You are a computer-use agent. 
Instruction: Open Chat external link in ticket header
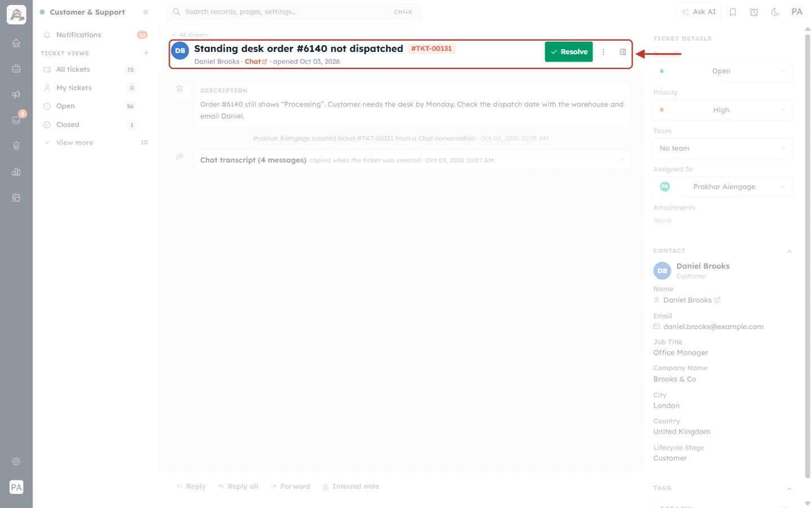pos(256,62)
